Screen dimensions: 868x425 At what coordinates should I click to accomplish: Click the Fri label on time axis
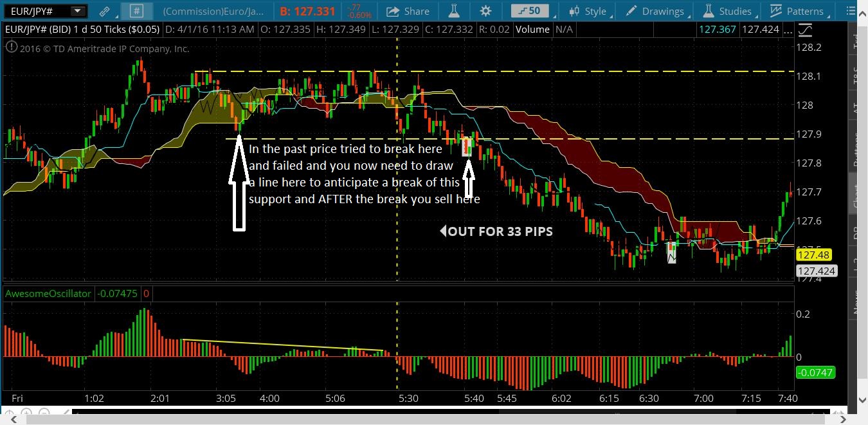[17, 398]
